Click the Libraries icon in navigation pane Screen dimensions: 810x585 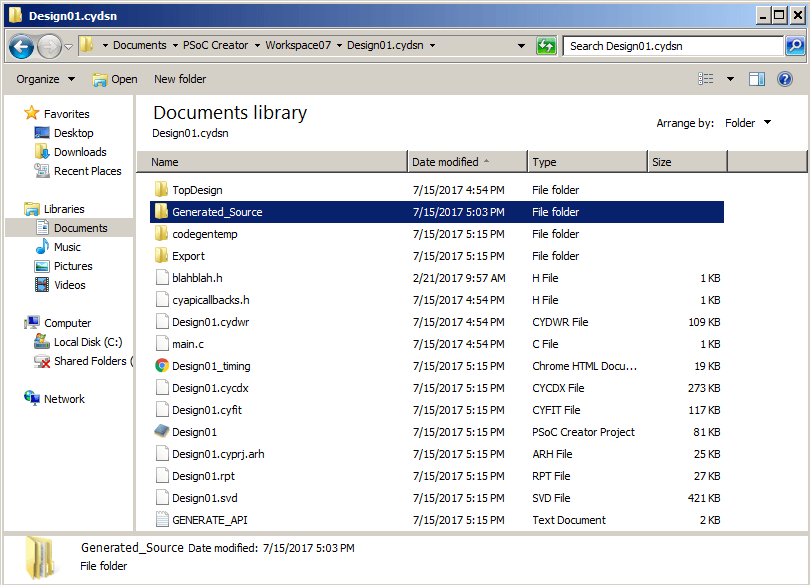(32, 209)
